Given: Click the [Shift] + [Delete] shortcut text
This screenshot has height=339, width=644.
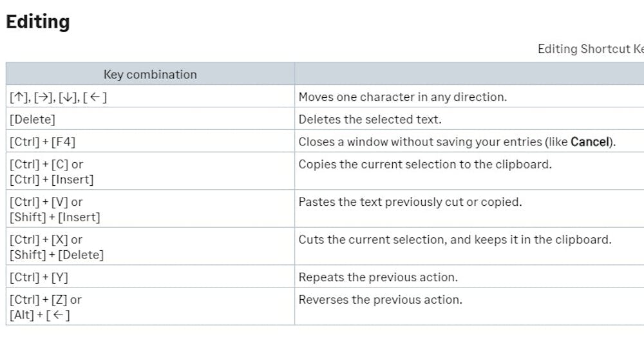Looking at the screenshot, I should [x=56, y=255].
